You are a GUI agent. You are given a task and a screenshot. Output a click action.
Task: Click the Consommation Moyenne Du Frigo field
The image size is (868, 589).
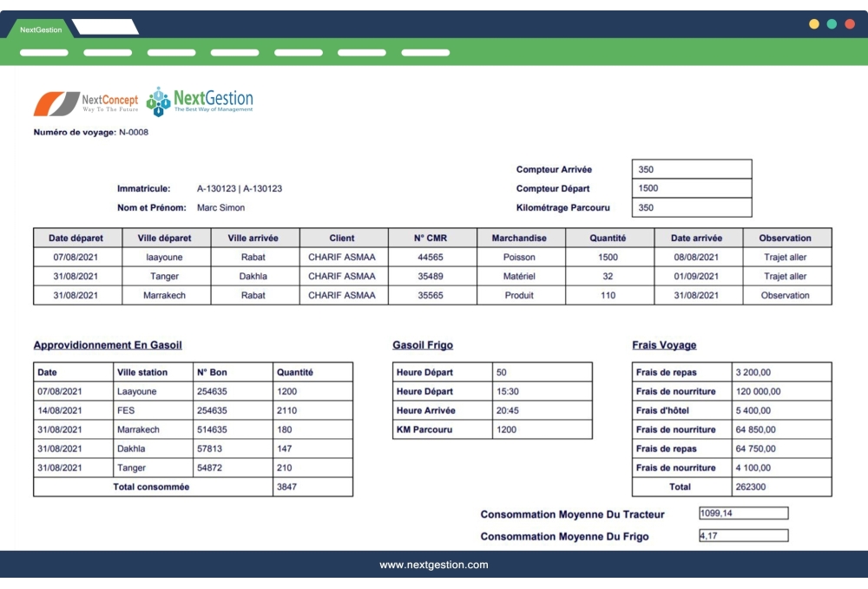pos(743,535)
